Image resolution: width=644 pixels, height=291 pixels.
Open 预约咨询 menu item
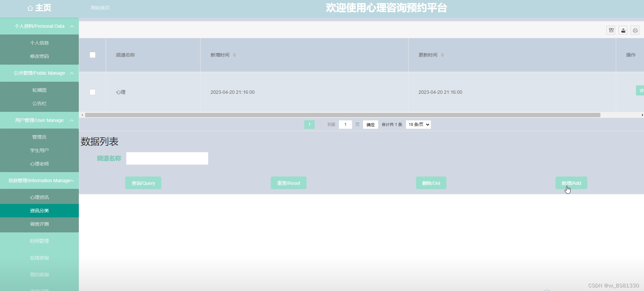39,275
